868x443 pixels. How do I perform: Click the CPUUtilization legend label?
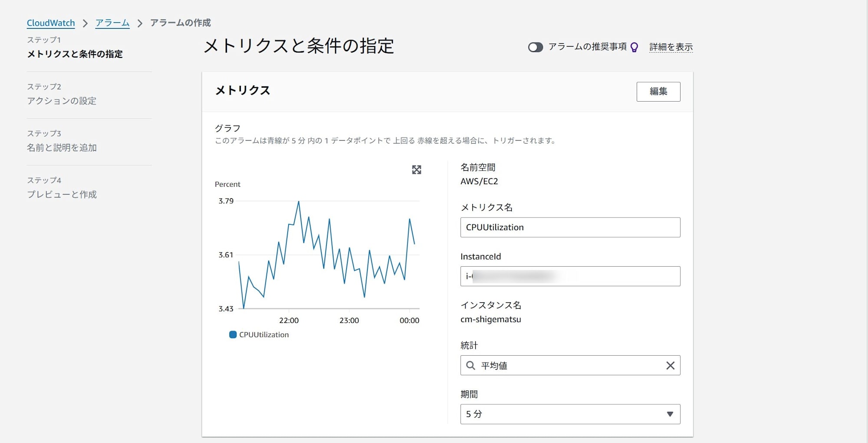tap(264, 335)
